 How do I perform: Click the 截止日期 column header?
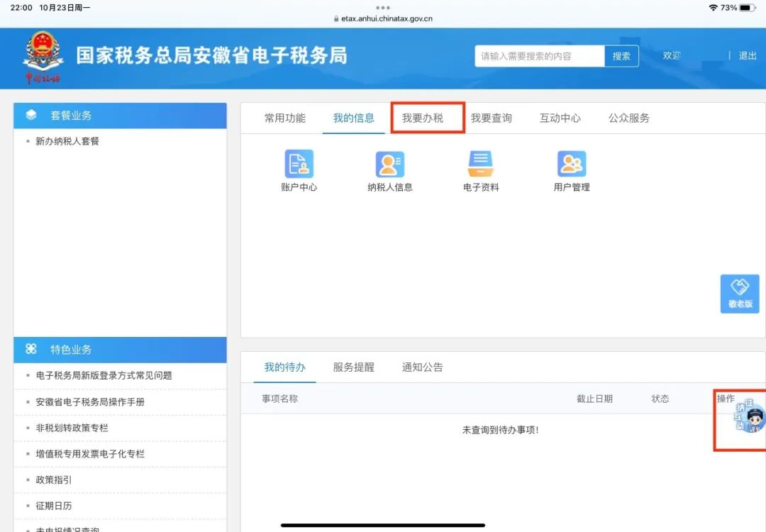tap(594, 399)
